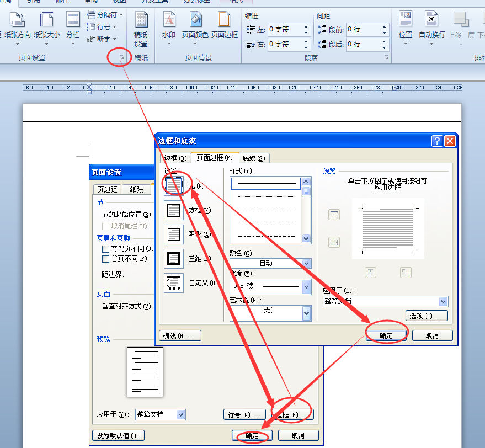Choose the solid line style
This screenshot has width=485, height=448.
tap(266, 184)
